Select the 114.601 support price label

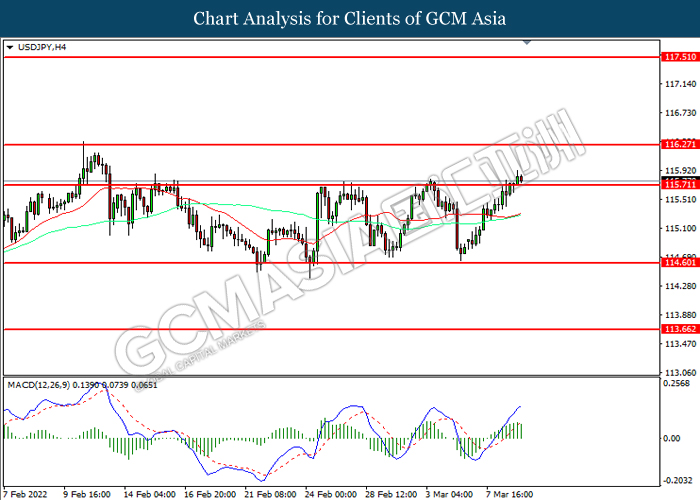680,262
